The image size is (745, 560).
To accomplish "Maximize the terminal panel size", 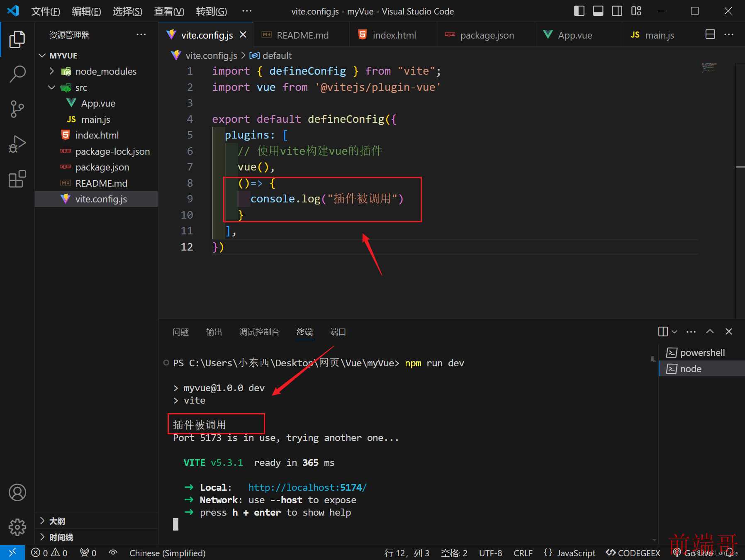I will point(710,331).
